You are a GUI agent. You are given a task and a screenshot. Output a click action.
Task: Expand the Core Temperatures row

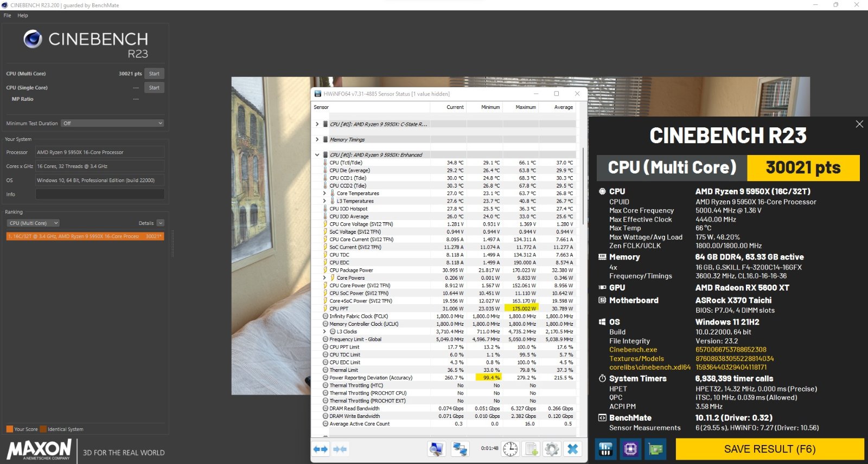(x=325, y=193)
